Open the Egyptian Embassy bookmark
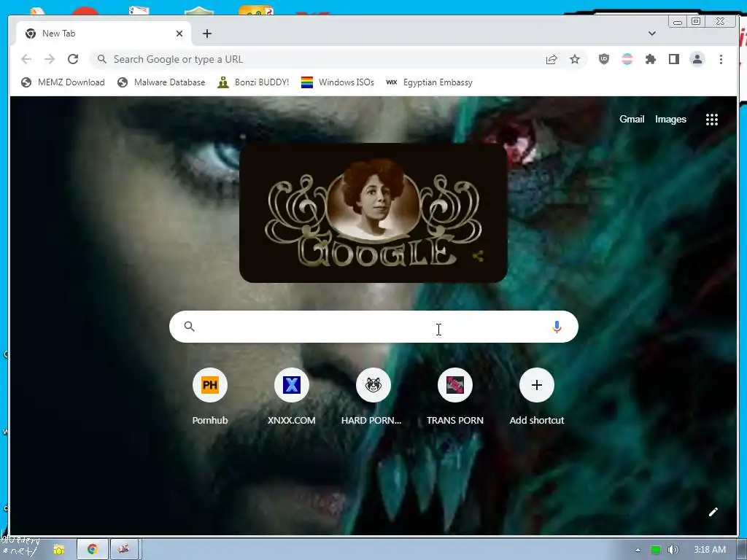 tap(429, 82)
